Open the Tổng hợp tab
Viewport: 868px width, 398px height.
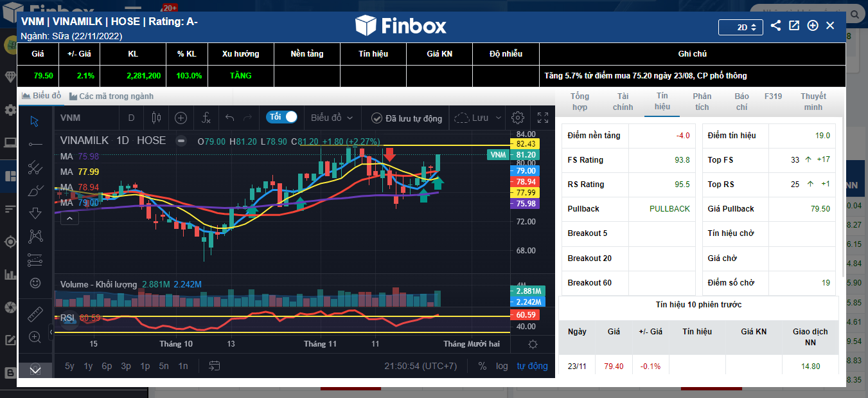(580, 102)
